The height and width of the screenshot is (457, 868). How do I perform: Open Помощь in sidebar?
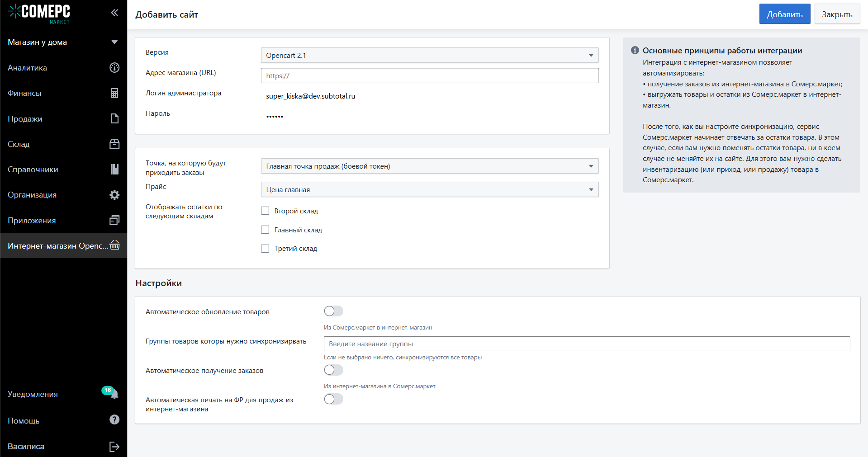coord(63,420)
